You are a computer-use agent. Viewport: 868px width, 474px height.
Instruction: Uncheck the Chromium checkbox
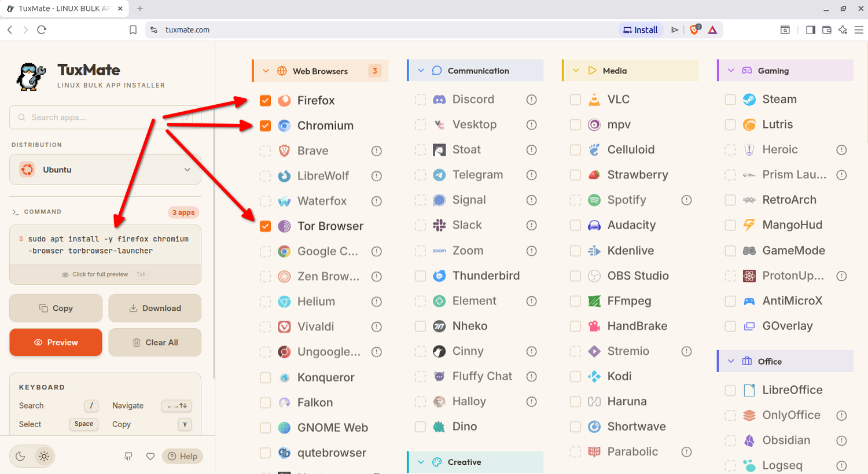(x=265, y=126)
